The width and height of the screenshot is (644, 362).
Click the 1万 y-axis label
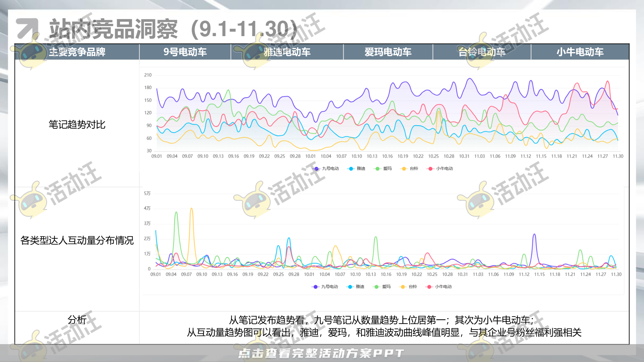click(x=147, y=254)
